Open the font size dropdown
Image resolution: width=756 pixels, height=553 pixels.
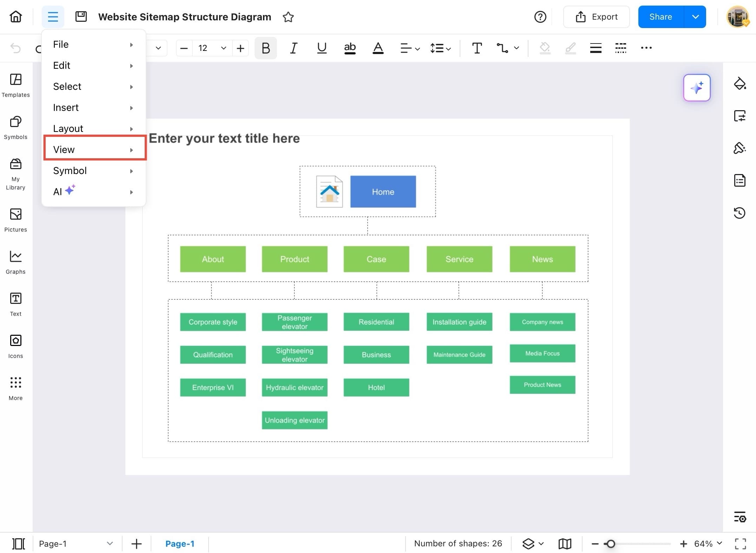click(x=223, y=48)
